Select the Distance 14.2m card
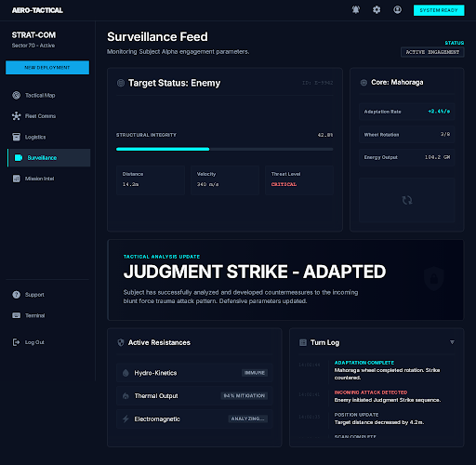Screen dimensions: 476x465 (x=151, y=179)
